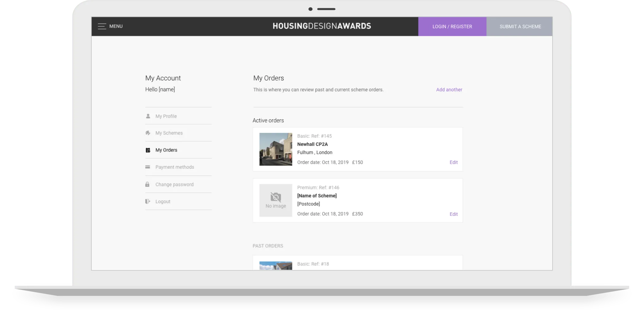Click the LOGIN / REGISTER button
The height and width of the screenshot is (315, 644).
click(x=452, y=26)
